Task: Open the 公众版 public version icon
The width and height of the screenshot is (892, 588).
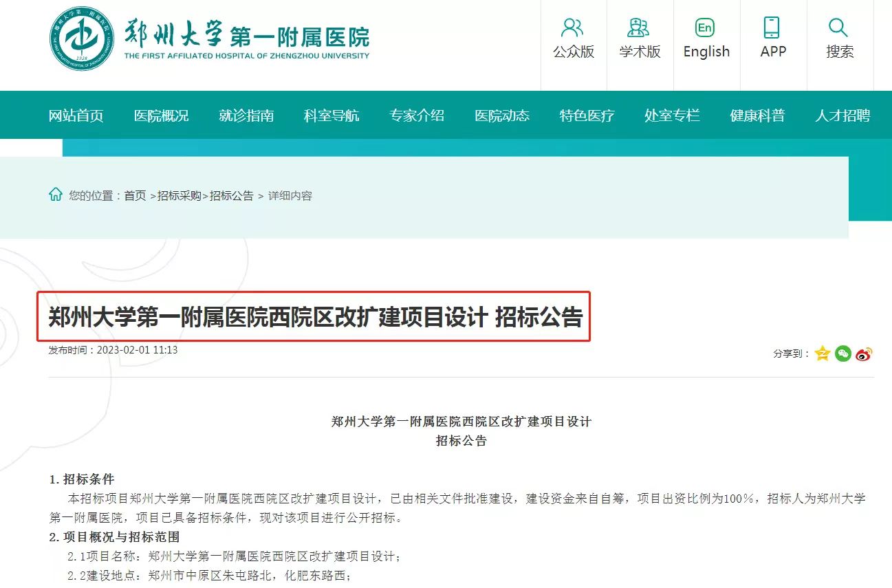Action: pos(573,29)
